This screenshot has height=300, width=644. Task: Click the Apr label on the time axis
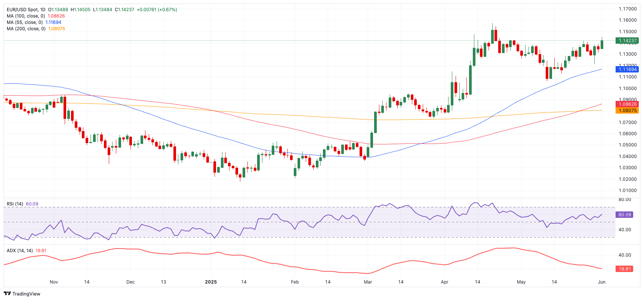point(444,282)
